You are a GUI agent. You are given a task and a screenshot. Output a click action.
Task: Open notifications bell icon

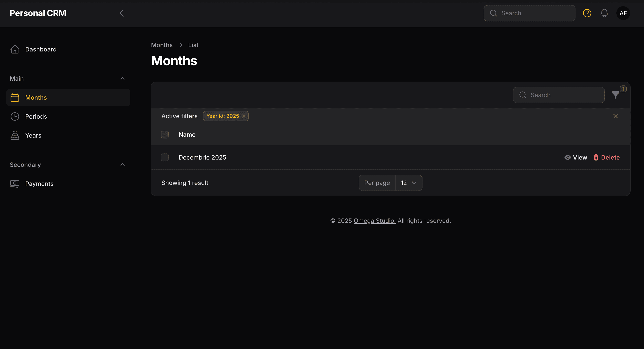[x=604, y=13]
